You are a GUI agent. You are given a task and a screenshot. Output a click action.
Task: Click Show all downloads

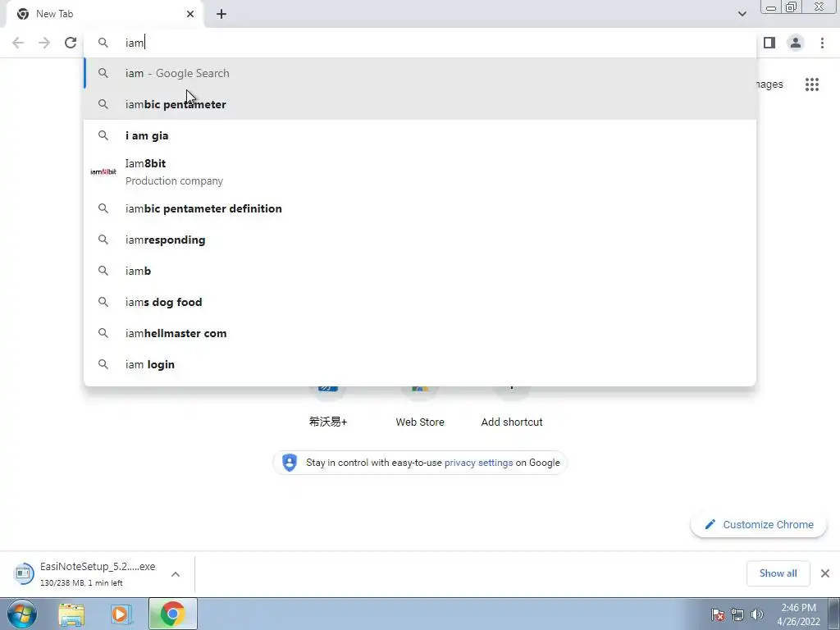(x=778, y=573)
